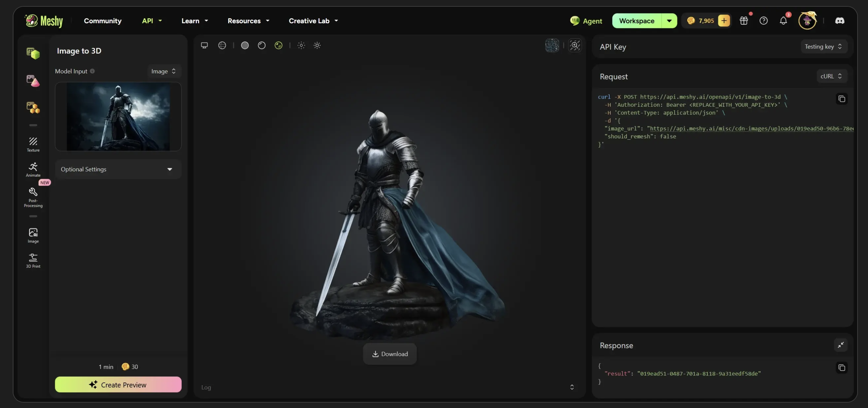Click the Workspace button
The height and width of the screenshot is (408, 868).
637,21
